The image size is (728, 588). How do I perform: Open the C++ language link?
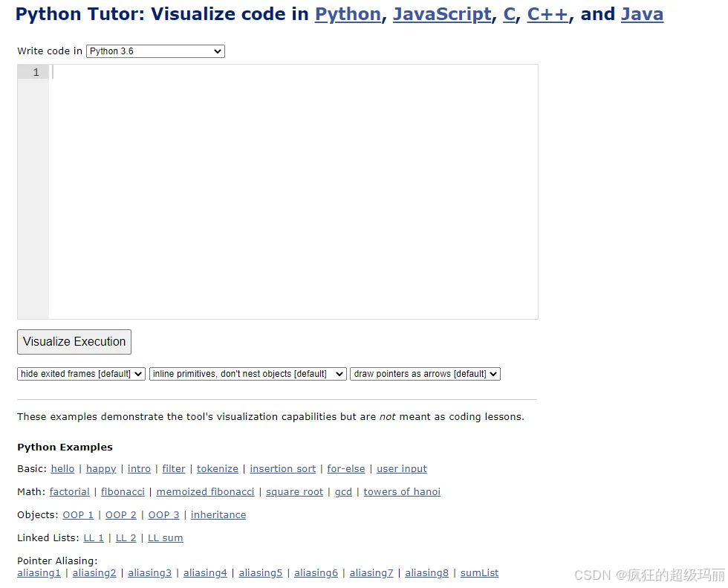tap(547, 14)
